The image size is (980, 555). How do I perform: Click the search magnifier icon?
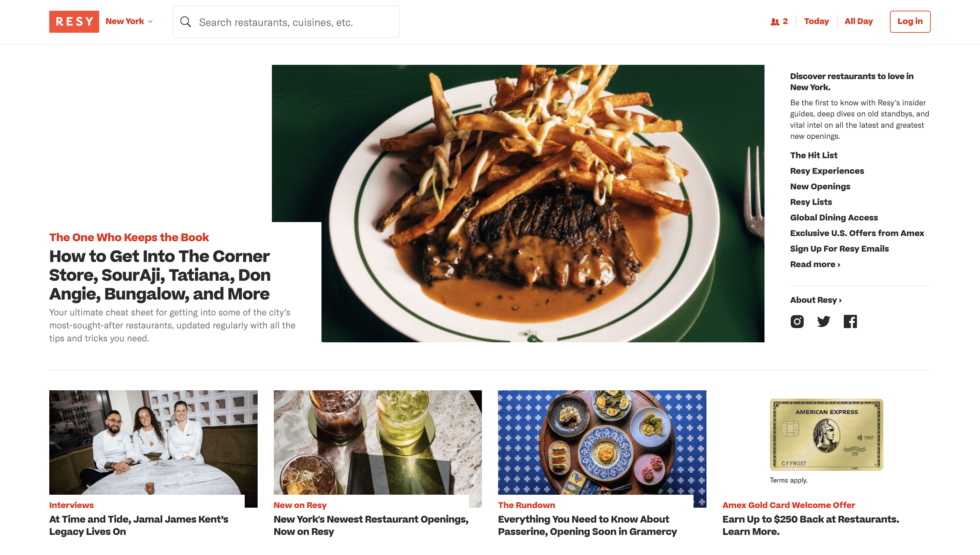click(x=186, y=22)
